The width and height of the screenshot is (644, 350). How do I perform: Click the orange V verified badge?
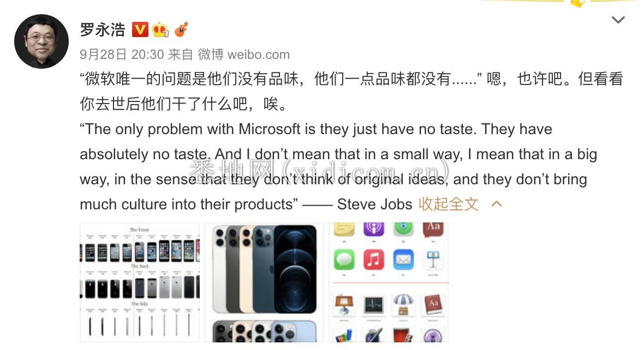[x=140, y=29]
